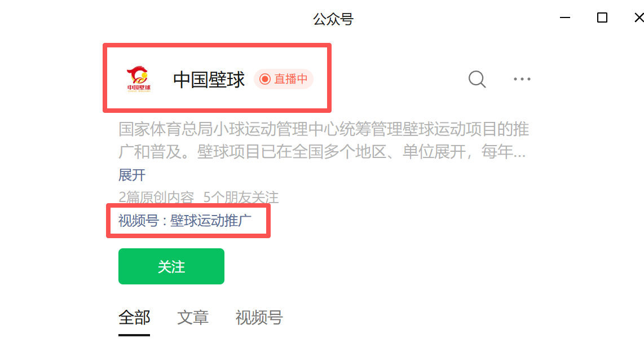View the 5个朋友关注 friends following

click(x=241, y=198)
